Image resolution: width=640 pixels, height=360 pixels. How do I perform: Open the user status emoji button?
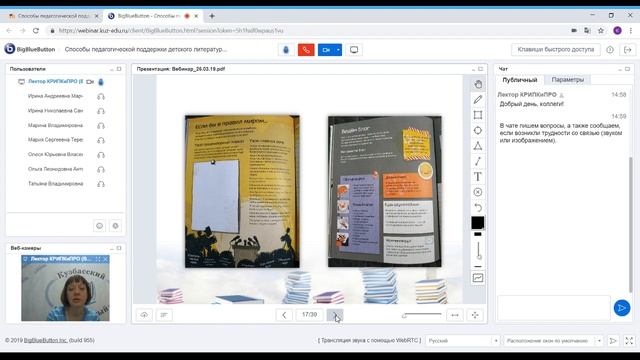[x=100, y=226]
